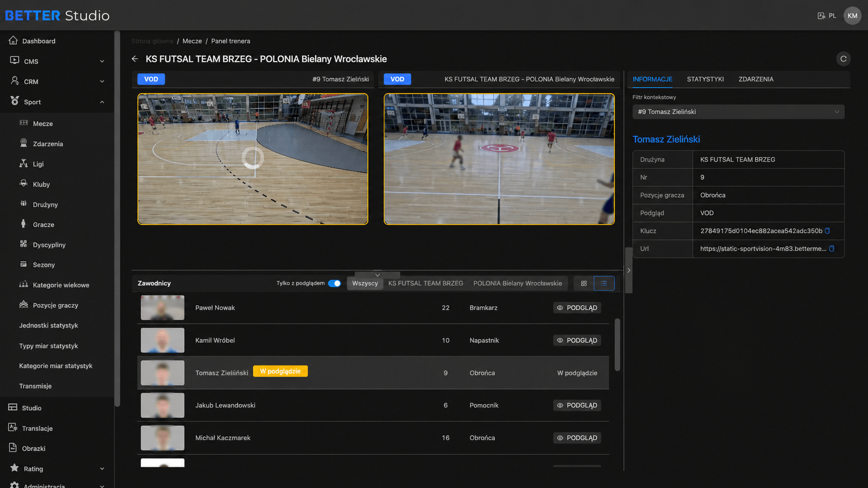This screenshot has height=488, width=868.
Task: Open Drużyny sidebar icon
Action: pos(23,204)
